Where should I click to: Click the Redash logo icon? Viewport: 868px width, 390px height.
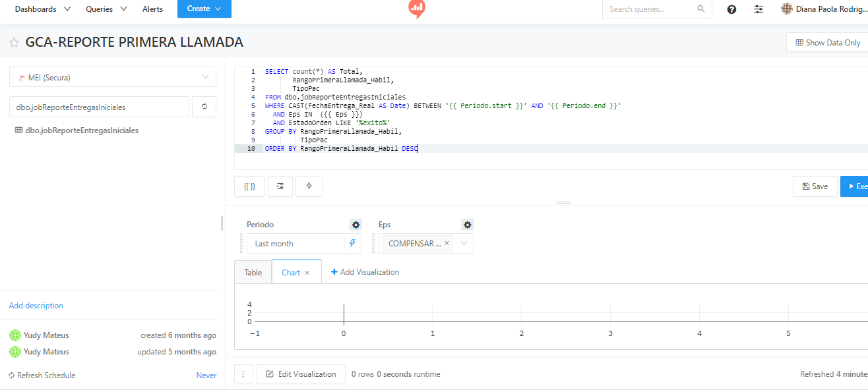click(417, 9)
